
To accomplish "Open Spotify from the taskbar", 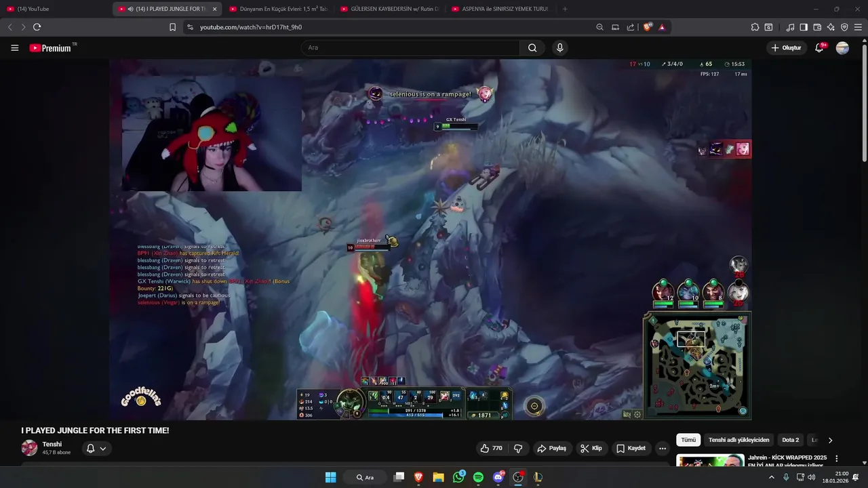I will (478, 477).
